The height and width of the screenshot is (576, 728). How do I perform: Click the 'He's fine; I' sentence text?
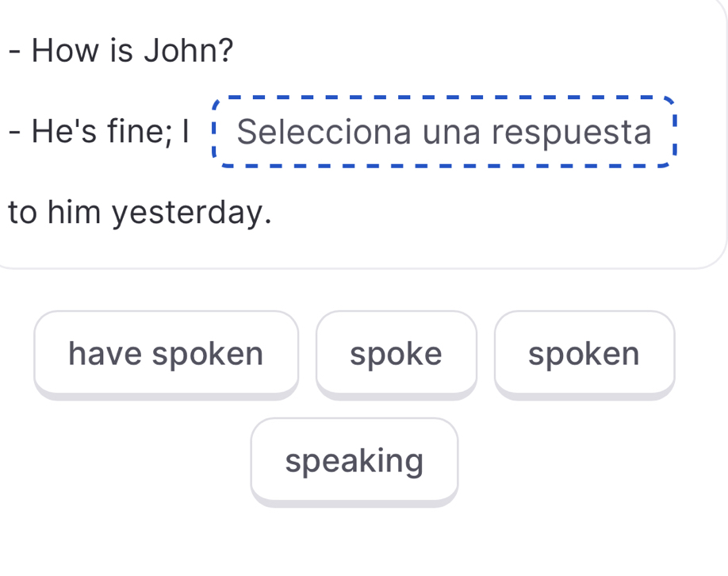(100, 132)
